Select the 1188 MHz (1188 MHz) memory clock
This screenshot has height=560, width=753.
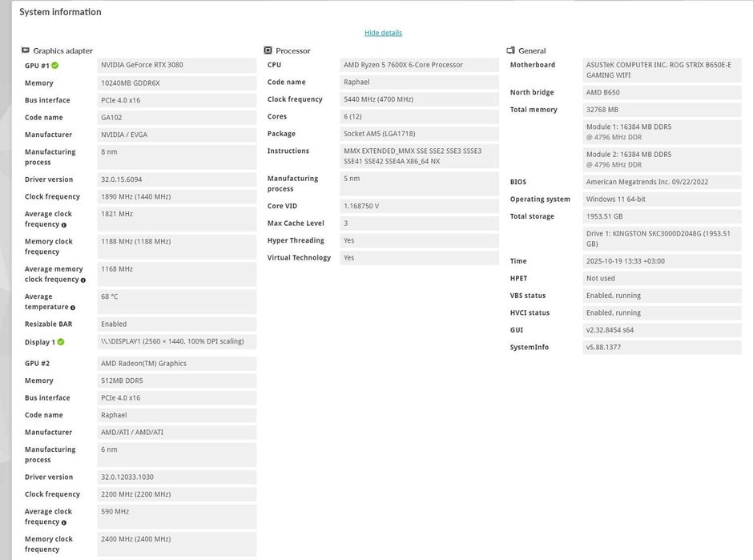point(177,247)
